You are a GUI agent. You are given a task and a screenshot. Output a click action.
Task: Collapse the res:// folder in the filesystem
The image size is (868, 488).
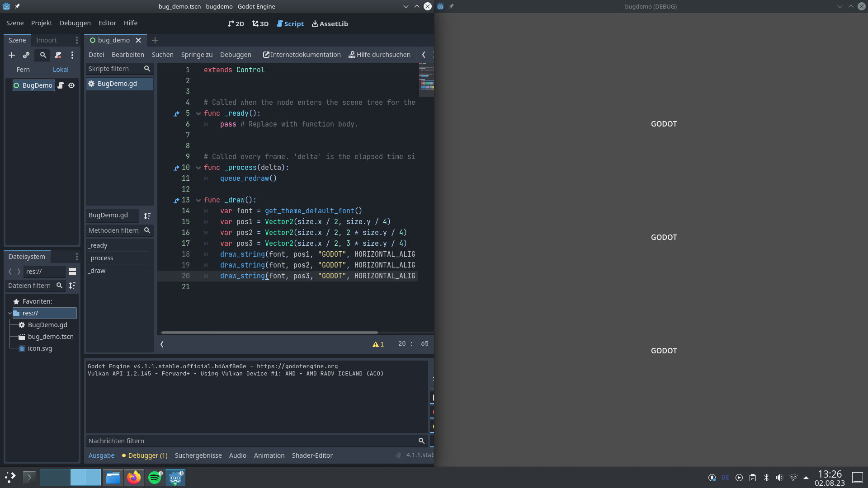10,313
